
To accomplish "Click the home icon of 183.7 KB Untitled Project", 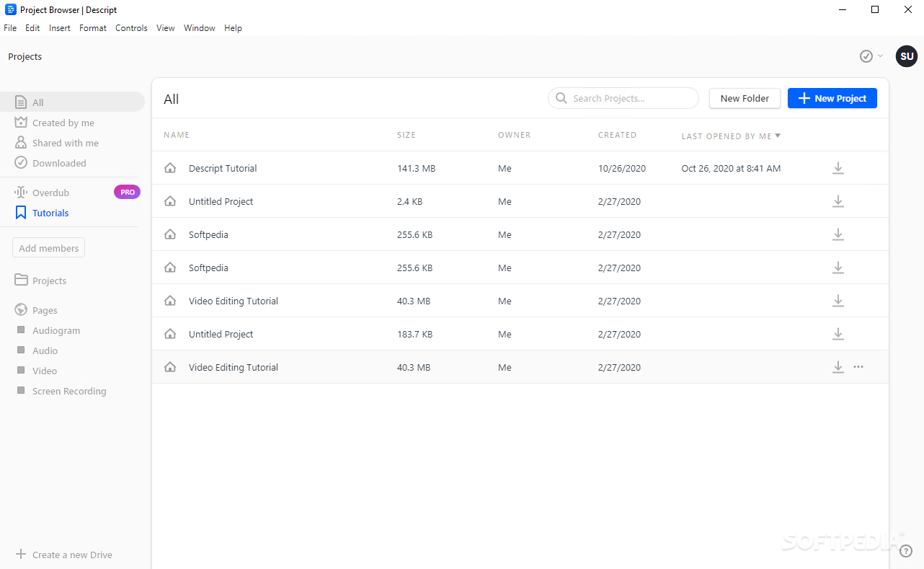I will click(170, 334).
